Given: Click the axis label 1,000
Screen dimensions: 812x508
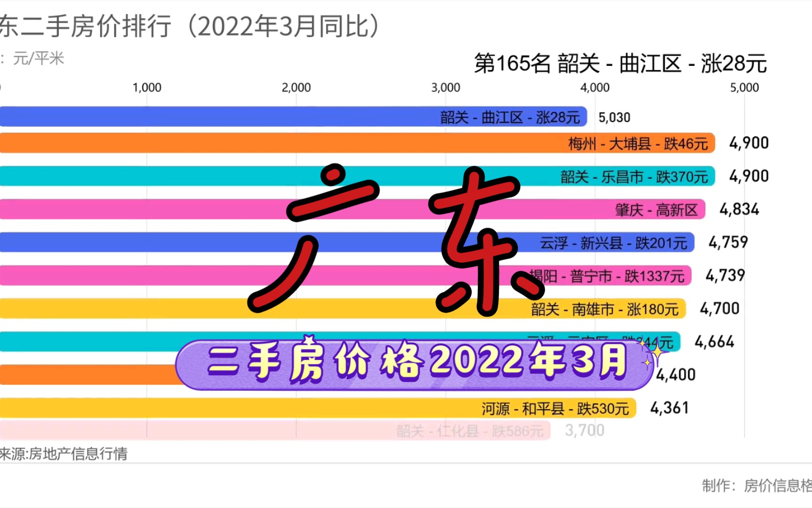Looking at the screenshot, I should pos(147,87).
